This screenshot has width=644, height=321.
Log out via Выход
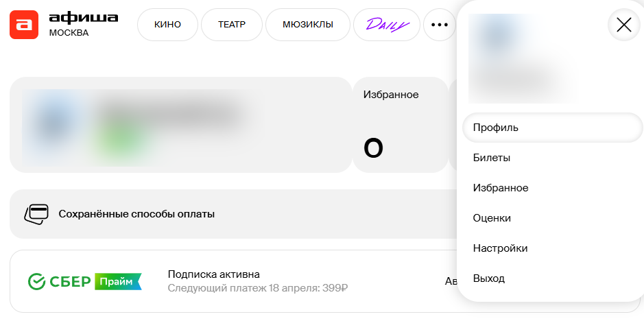[x=489, y=278]
